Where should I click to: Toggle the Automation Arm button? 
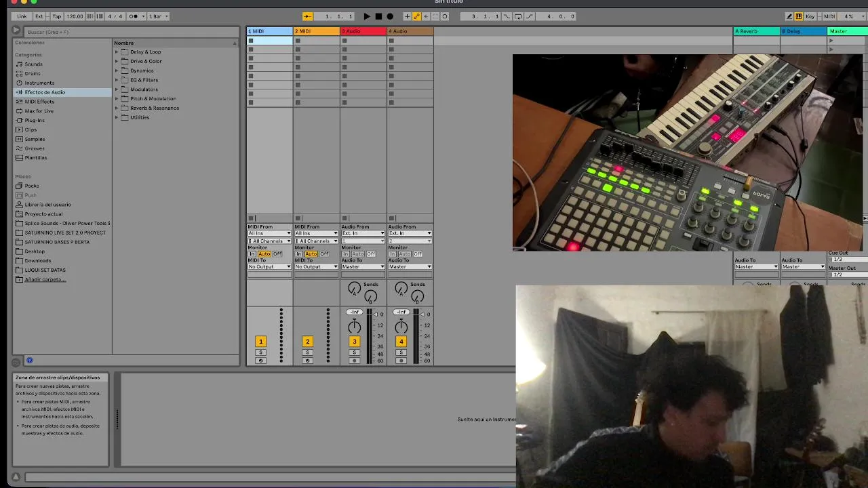click(417, 16)
